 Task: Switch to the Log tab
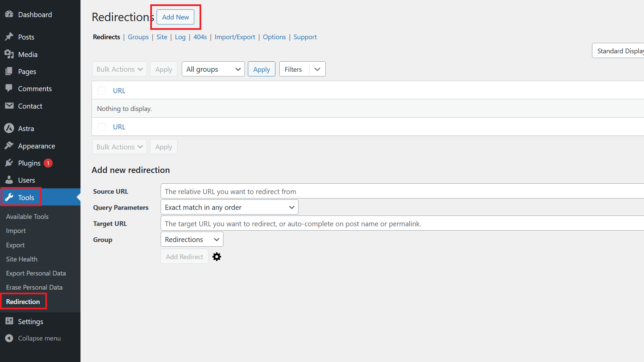coord(180,37)
